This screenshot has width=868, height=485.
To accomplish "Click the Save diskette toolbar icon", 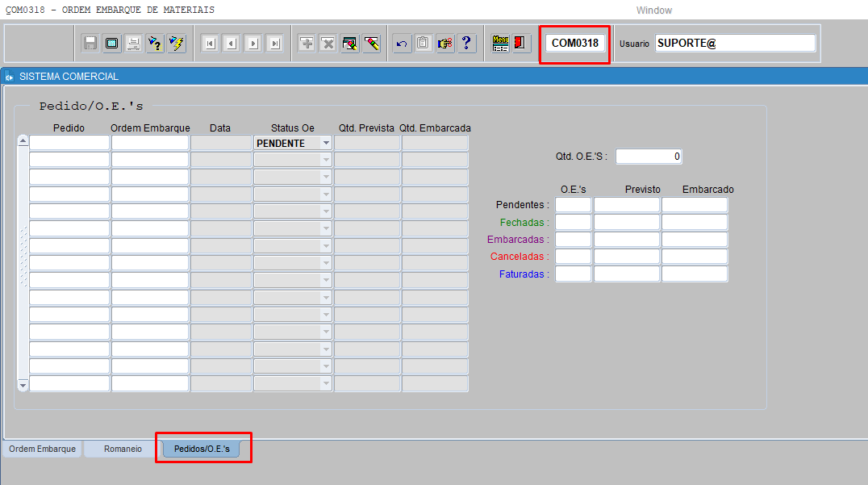I will 90,44.
